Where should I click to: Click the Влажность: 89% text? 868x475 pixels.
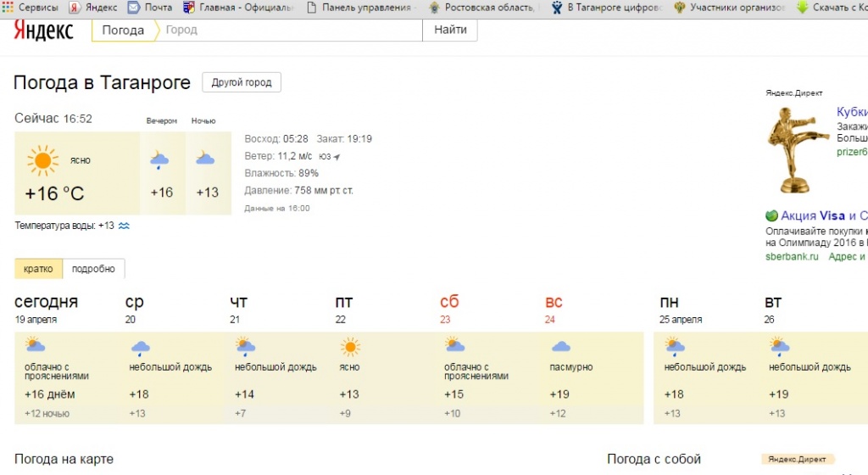point(281,173)
